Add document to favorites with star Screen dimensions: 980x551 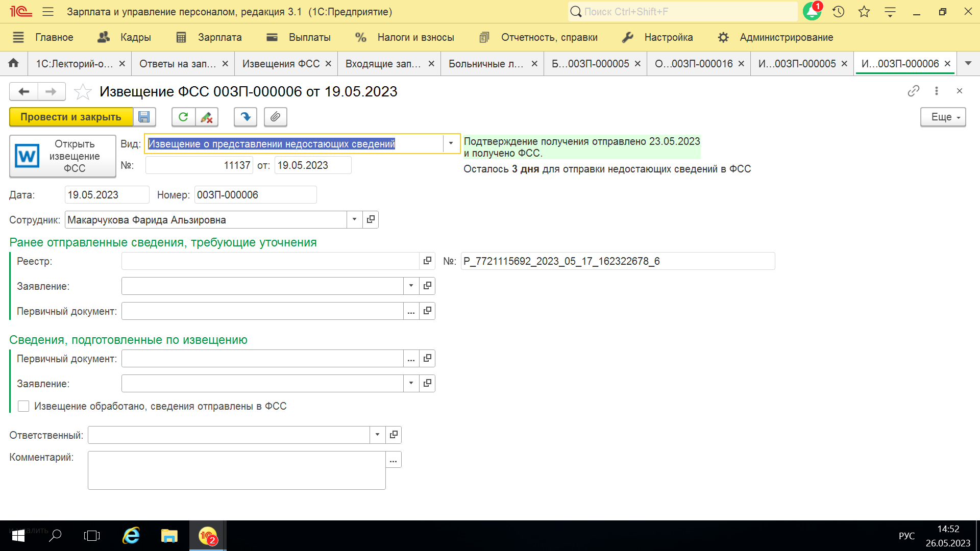click(x=83, y=92)
